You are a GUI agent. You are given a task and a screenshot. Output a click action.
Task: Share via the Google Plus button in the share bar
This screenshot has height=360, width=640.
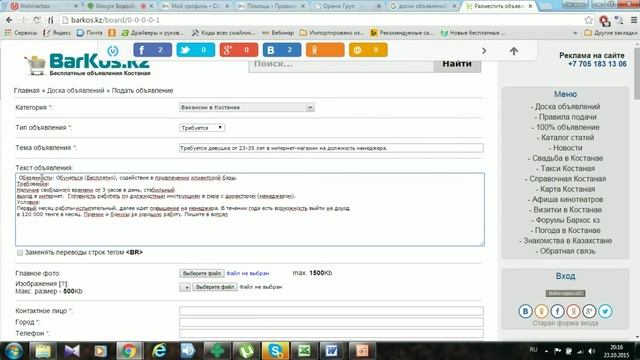pyautogui.click(x=239, y=50)
